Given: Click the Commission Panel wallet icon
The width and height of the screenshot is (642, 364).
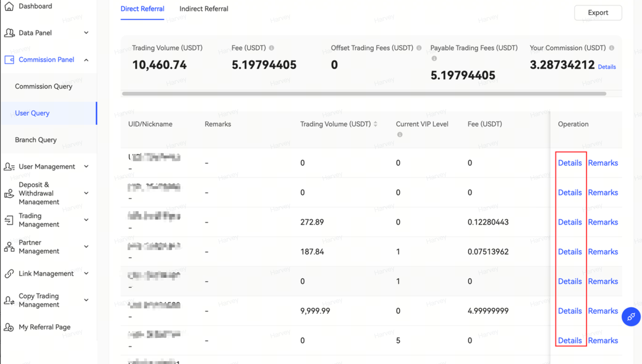Looking at the screenshot, I should (x=9, y=60).
